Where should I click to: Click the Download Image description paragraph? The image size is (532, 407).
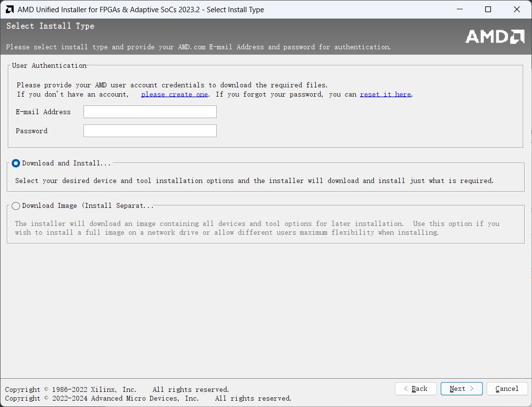pyautogui.click(x=257, y=228)
